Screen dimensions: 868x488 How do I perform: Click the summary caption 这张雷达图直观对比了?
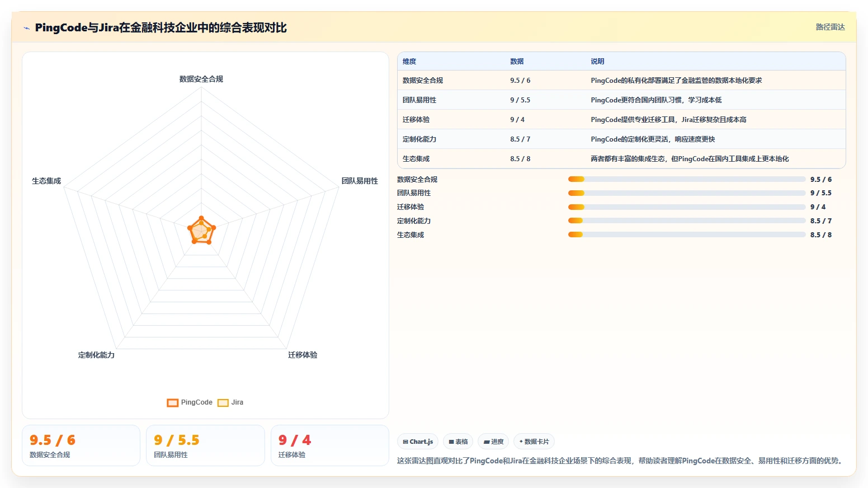tap(620, 461)
